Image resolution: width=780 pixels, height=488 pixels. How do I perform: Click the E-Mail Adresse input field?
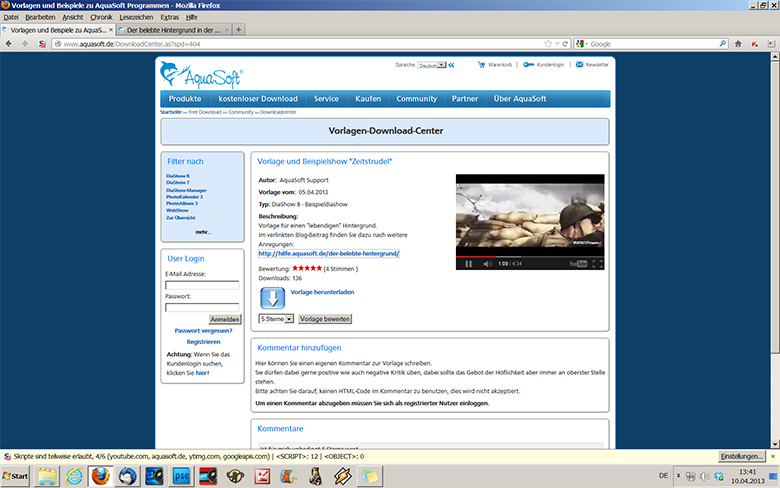202,285
